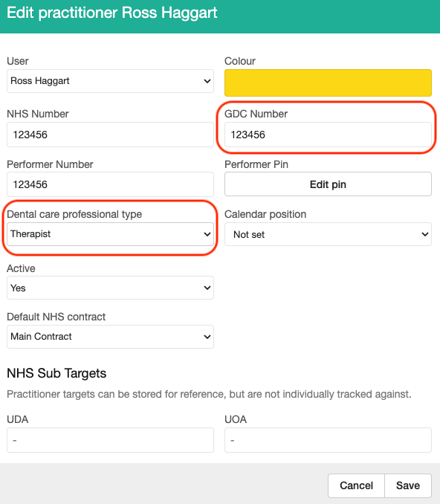Image resolution: width=440 pixels, height=504 pixels.
Task: Click the Edit pin button
Action: 328,184
